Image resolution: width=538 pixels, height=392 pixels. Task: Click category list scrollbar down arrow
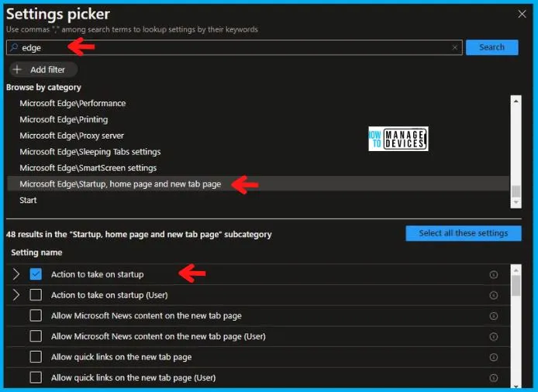(516, 203)
